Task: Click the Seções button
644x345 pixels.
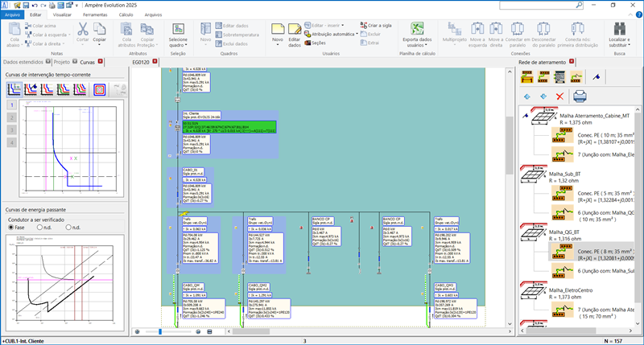Action: point(315,43)
